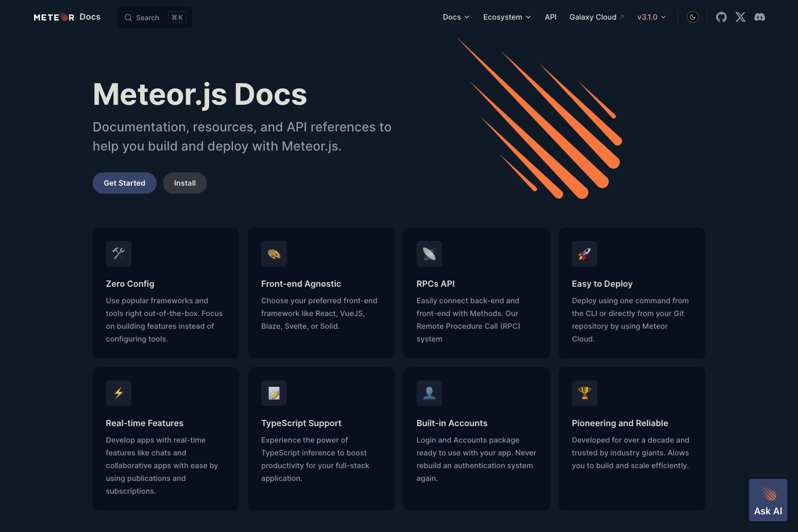The height and width of the screenshot is (532, 798).
Task: Click the RPCs API card title
Action: click(436, 284)
